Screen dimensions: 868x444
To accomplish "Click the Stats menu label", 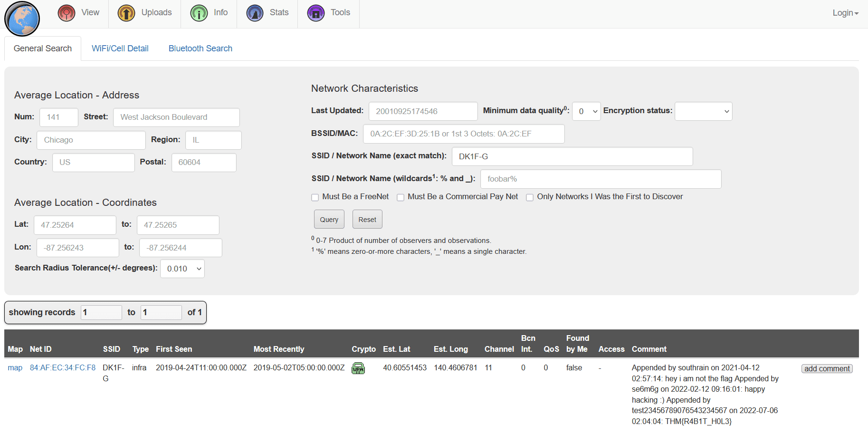I will pos(279,12).
